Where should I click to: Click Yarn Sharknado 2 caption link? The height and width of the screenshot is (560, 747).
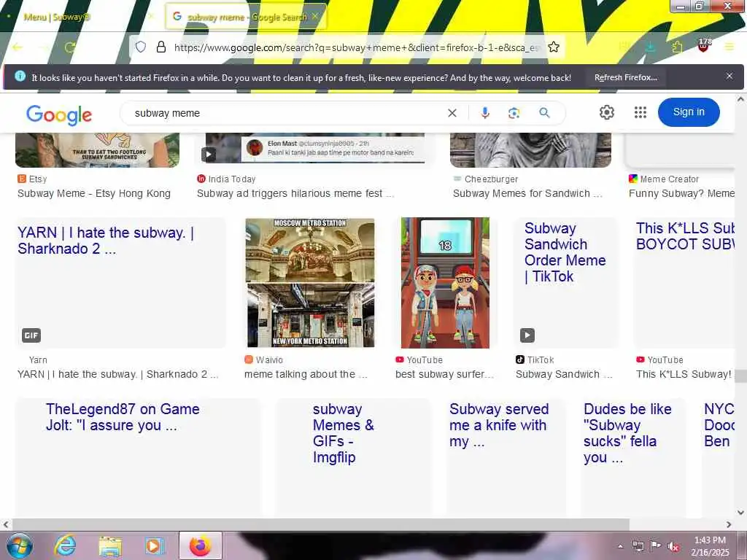pyautogui.click(x=117, y=374)
